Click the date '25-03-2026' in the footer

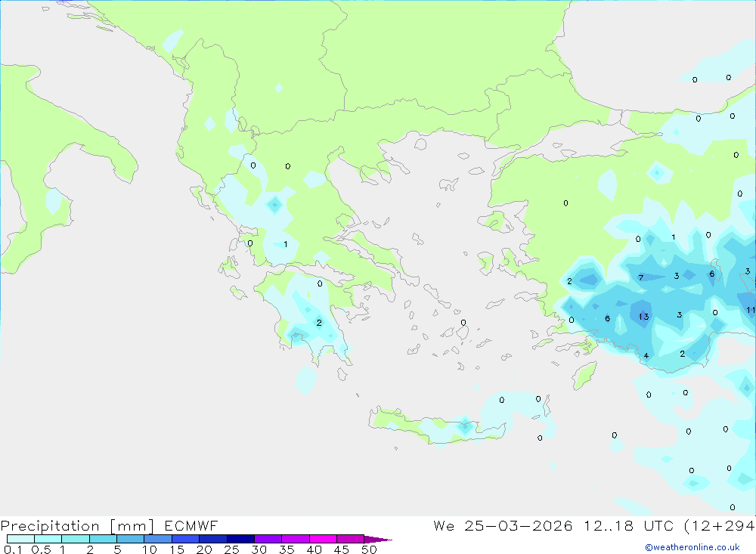(519, 526)
